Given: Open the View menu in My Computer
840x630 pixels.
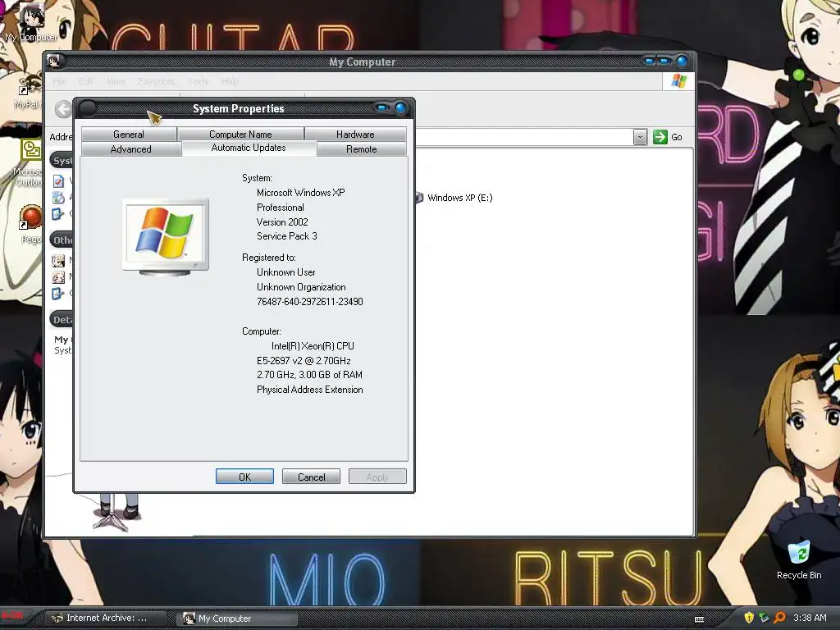Looking at the screenshot, I should click(x=116, y=81).
